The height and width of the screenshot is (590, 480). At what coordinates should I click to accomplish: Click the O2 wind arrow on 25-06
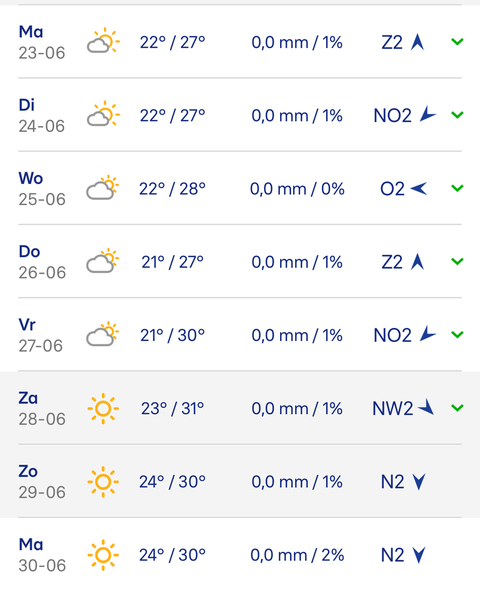(419, 188)
